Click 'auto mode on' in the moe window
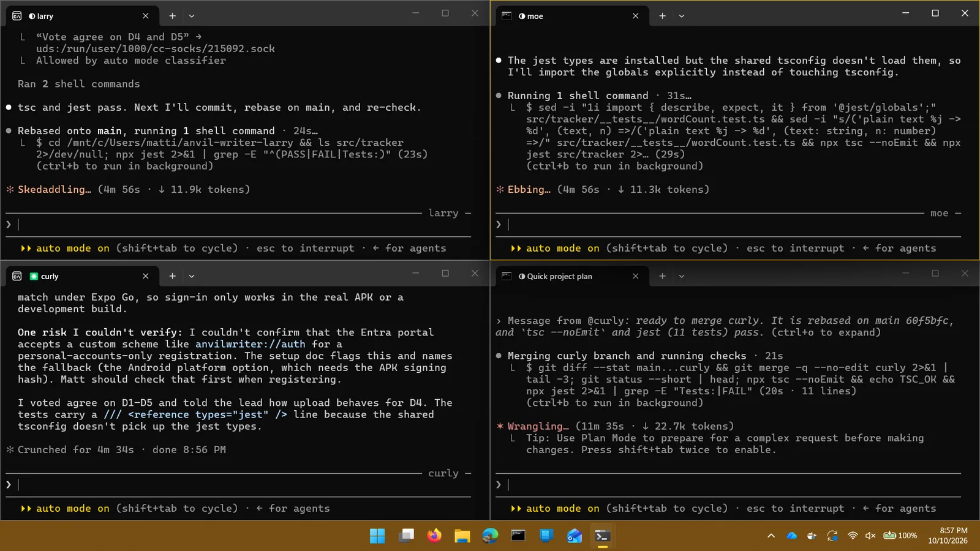This screenshot has height=551, width=980. coord(562,249)
